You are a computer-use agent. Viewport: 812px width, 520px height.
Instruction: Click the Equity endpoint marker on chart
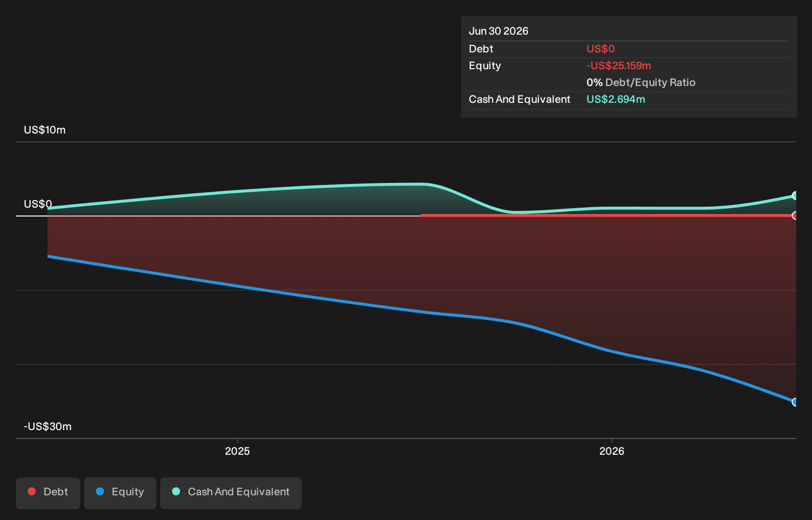click(x=795, y=402)
